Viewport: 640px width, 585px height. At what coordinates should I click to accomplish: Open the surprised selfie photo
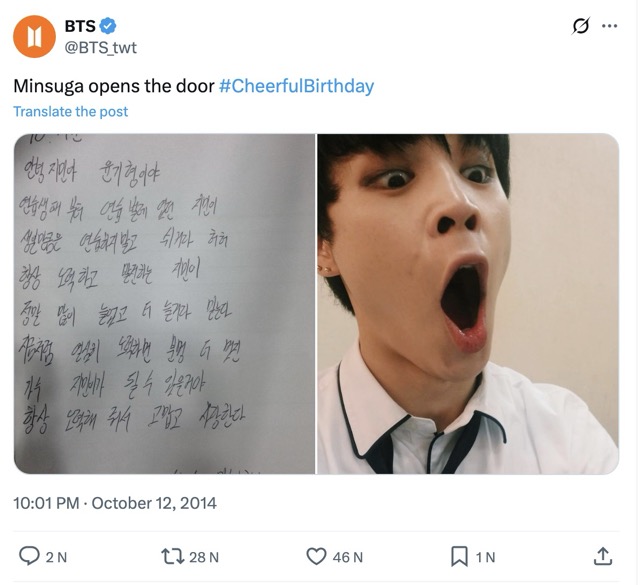pyautogui.click(x=468, y=303)
